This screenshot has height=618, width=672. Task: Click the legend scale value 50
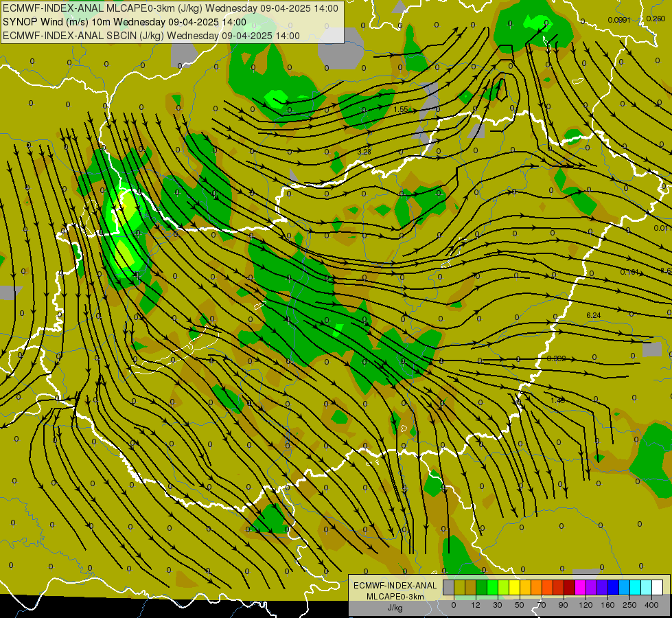point(520,605)
